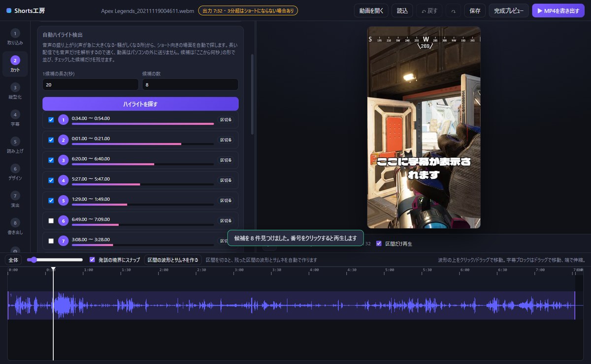591x364 pixels.
Task: Select step 2 カット
Action: 15,64
